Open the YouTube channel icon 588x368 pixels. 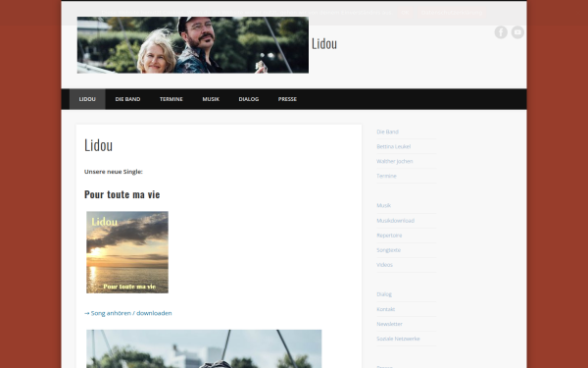coord(517,32)
